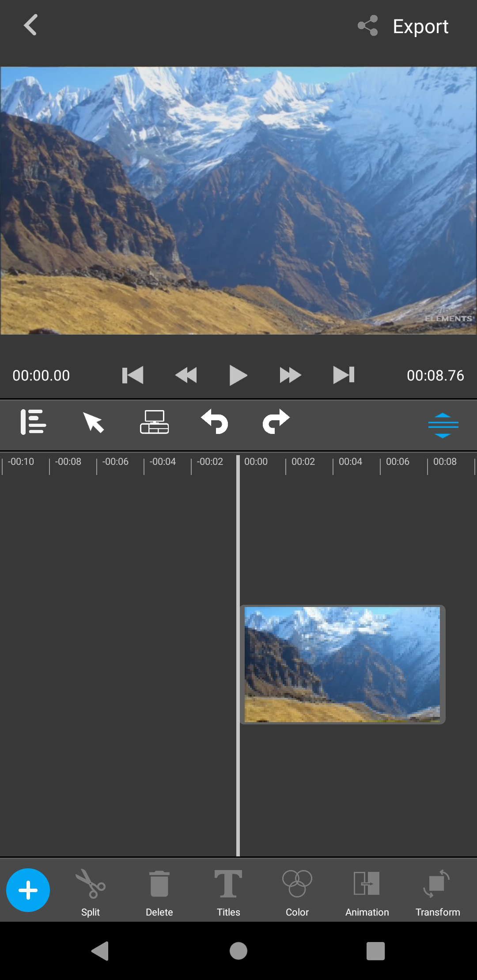Select the mountain clip on the timeline
477x980 pixels.
point(342,664)
